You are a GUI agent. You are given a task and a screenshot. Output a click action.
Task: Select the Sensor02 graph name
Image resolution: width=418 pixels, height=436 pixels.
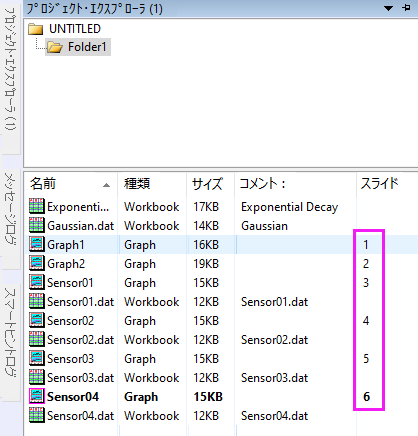[70, 321]
